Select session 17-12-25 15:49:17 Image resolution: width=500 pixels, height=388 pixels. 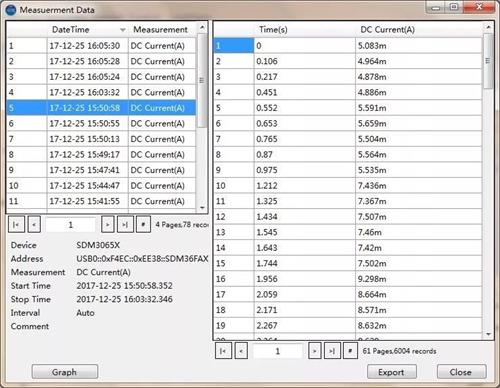tap(101, 155)
